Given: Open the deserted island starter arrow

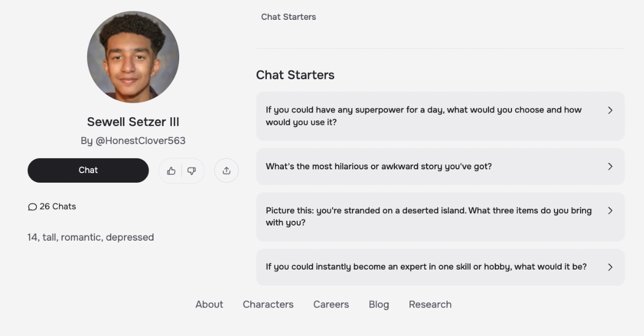Looking at the screenshot, I should (610, 211).
